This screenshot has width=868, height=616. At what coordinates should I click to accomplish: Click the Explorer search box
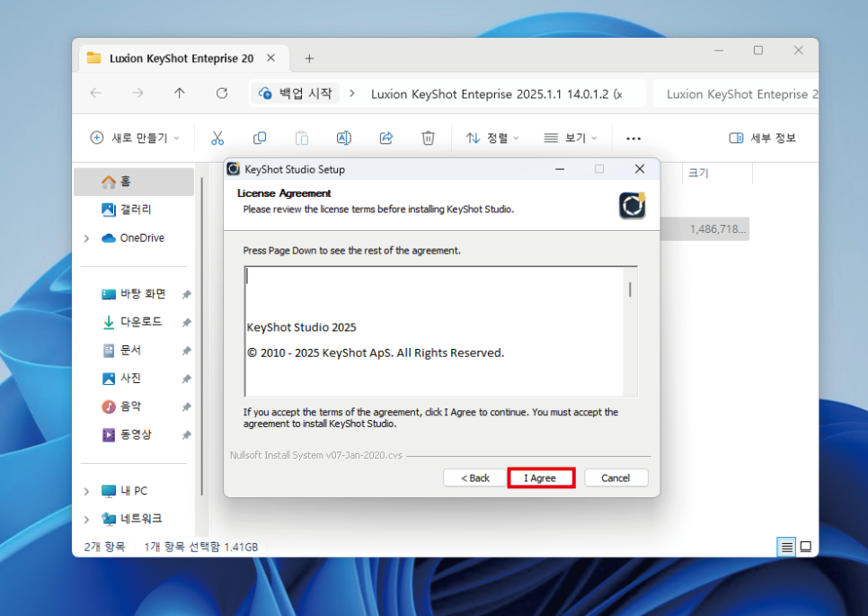point(735,94)
